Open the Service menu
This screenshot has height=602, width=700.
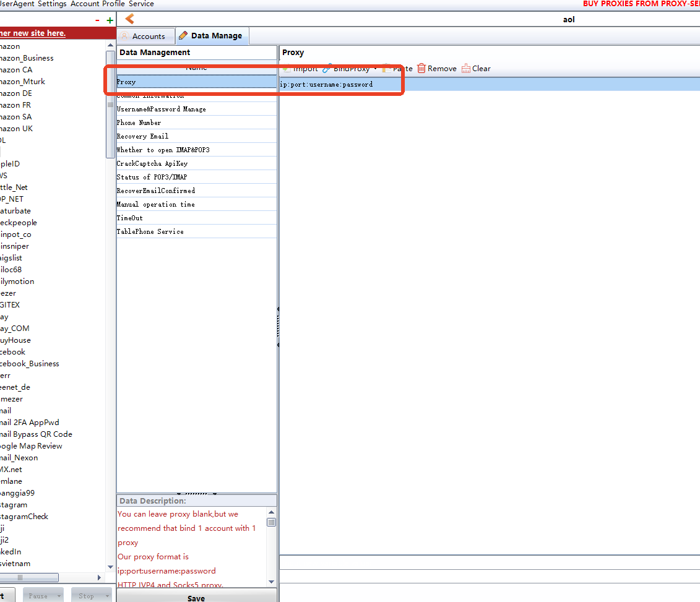(141, 4)
